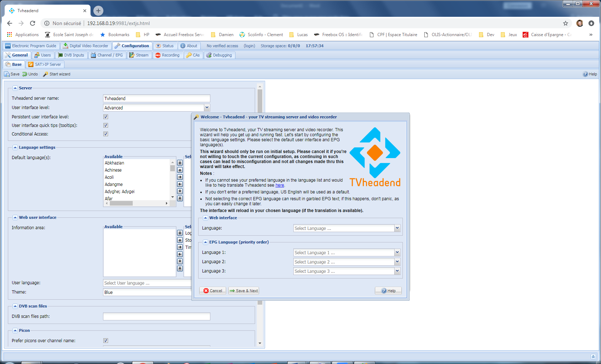The width and height of the screenshot is (601, 364).
Task: Toggle User interface quick tips checkbox
Action: coord(106,126)
